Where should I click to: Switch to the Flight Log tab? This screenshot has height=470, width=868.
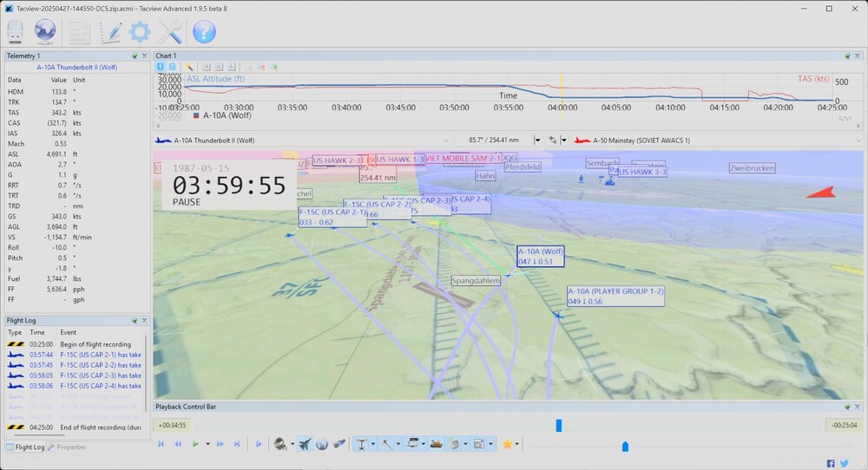pos(25,447)
